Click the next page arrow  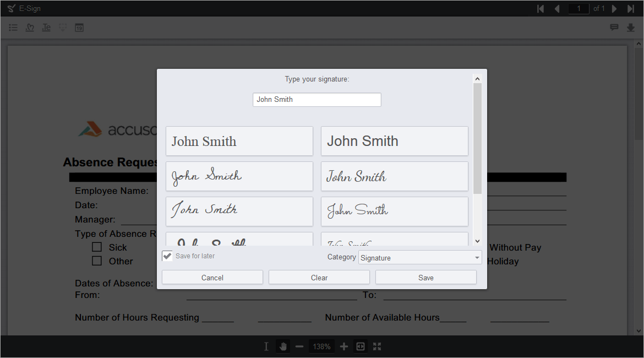pyautogui.click(x=614, y=8)
